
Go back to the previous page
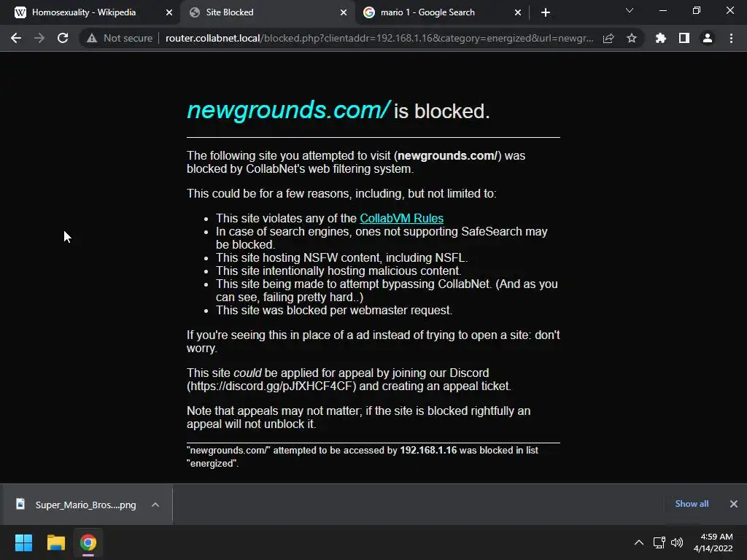click(16, 38)
